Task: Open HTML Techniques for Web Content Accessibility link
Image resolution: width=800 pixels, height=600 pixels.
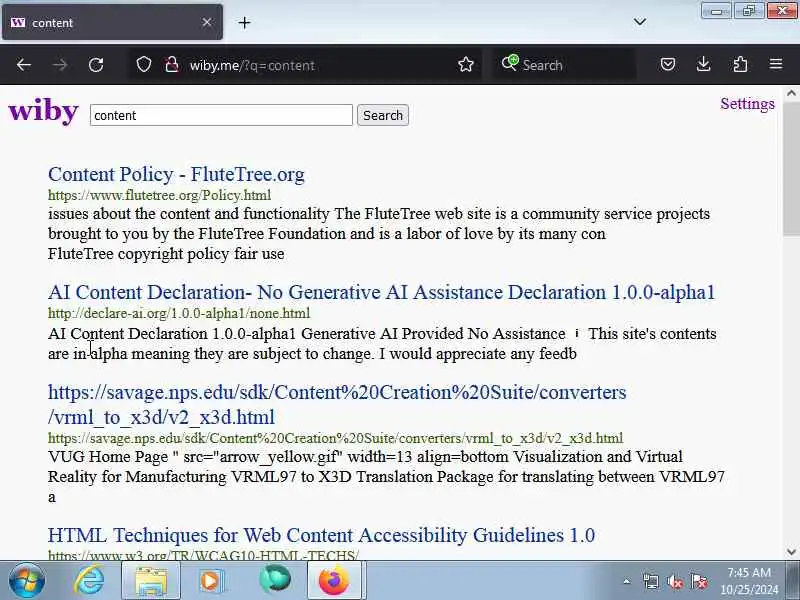Action: point(321,535)
